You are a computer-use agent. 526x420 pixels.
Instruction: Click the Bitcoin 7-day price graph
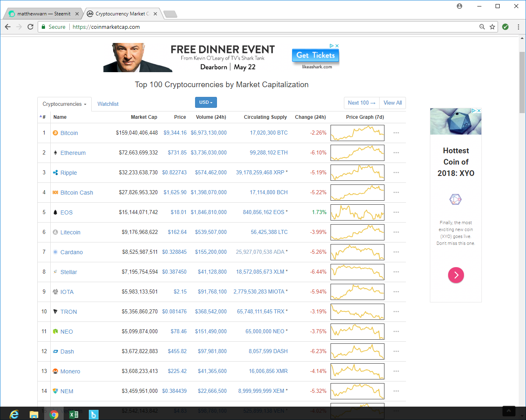tap(357, 133)
